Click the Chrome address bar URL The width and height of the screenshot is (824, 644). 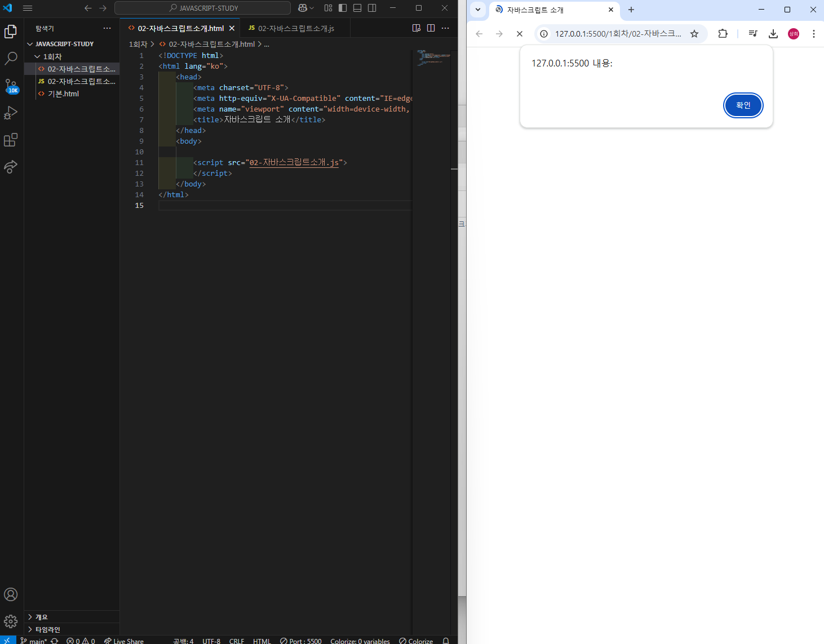tap(618, 34)
